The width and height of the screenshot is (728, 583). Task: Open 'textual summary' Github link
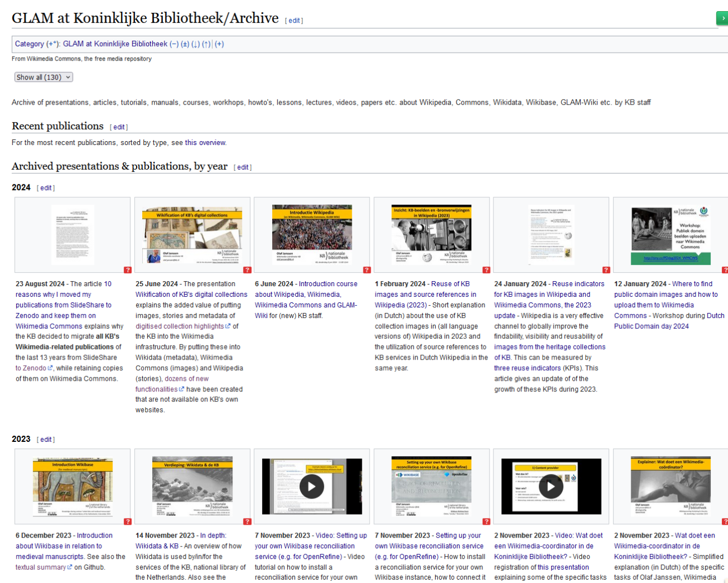coord(44,568)
